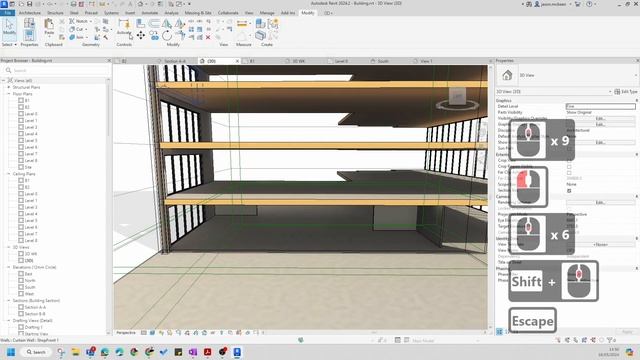Click the Cut geometry icon
640x360 pixels.
point(72,29)
